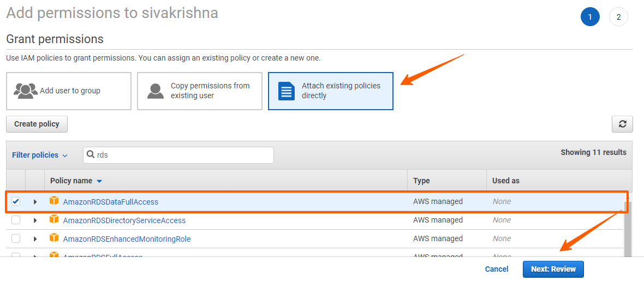The height and width of the screenshot is (281, 644).
Task: Click the document icon in Attach existing policies
Action: [287, 91]
